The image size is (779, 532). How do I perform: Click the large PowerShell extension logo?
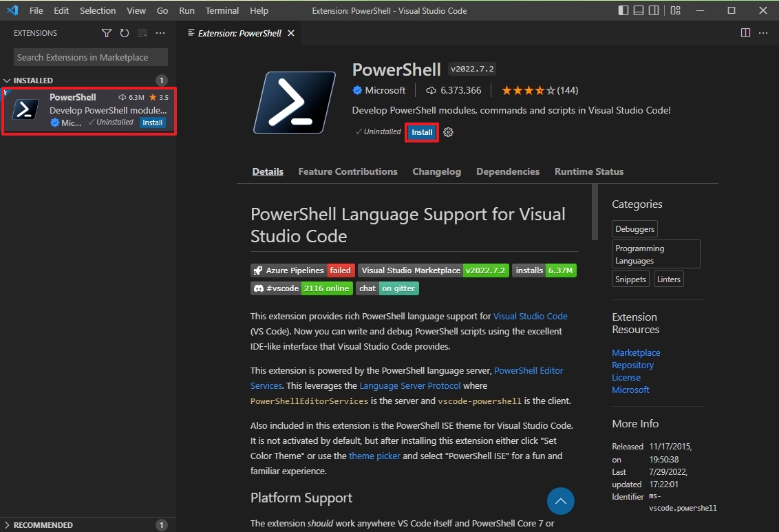click(x=295, y=103)
